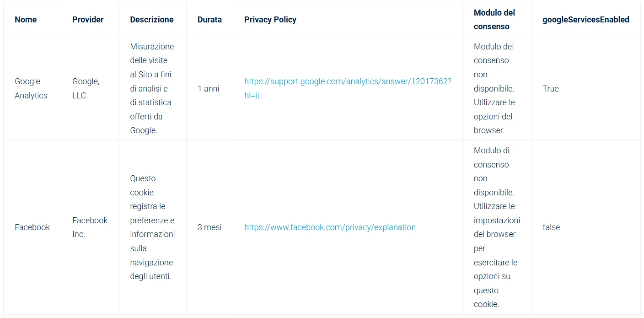Click the Durata column header

pos(209,20)
